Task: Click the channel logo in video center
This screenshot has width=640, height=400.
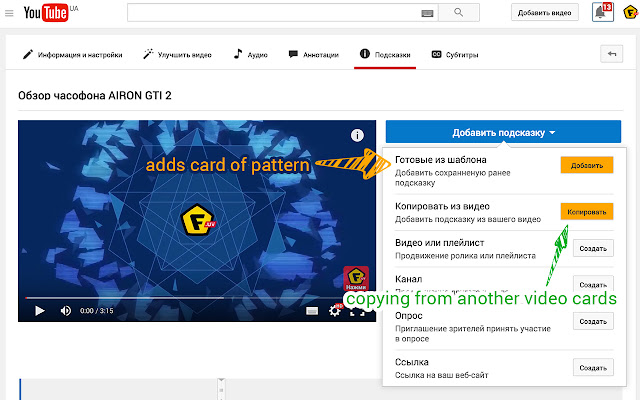Action: (x=198, y=220)
